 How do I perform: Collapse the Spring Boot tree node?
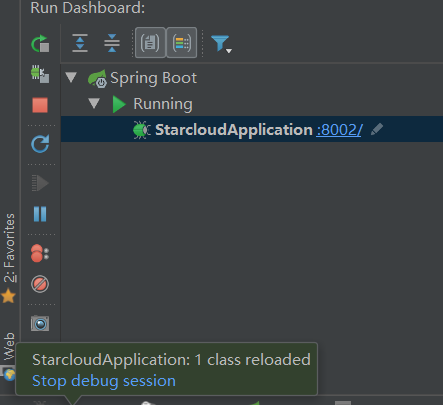(x=71, y=77)
